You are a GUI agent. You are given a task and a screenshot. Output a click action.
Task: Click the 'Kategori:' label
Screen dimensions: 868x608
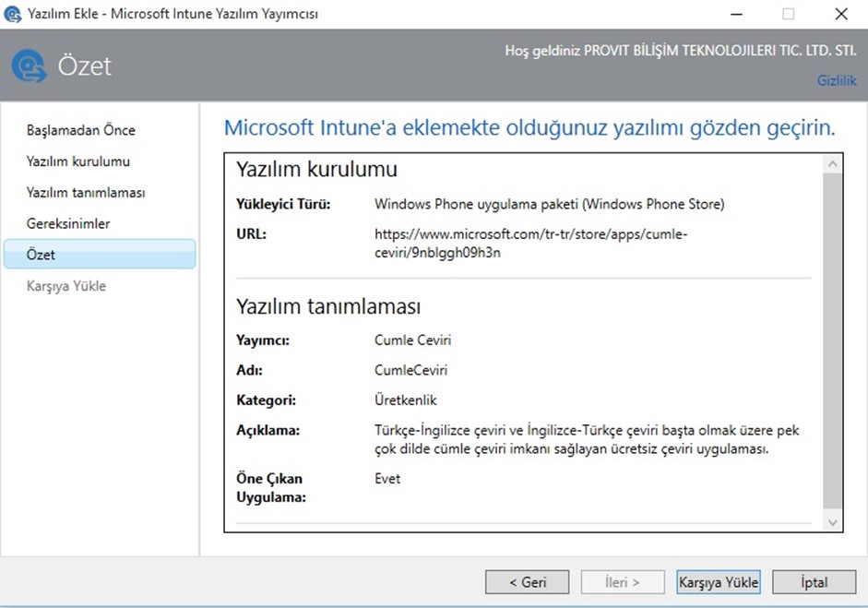(267, 399)
